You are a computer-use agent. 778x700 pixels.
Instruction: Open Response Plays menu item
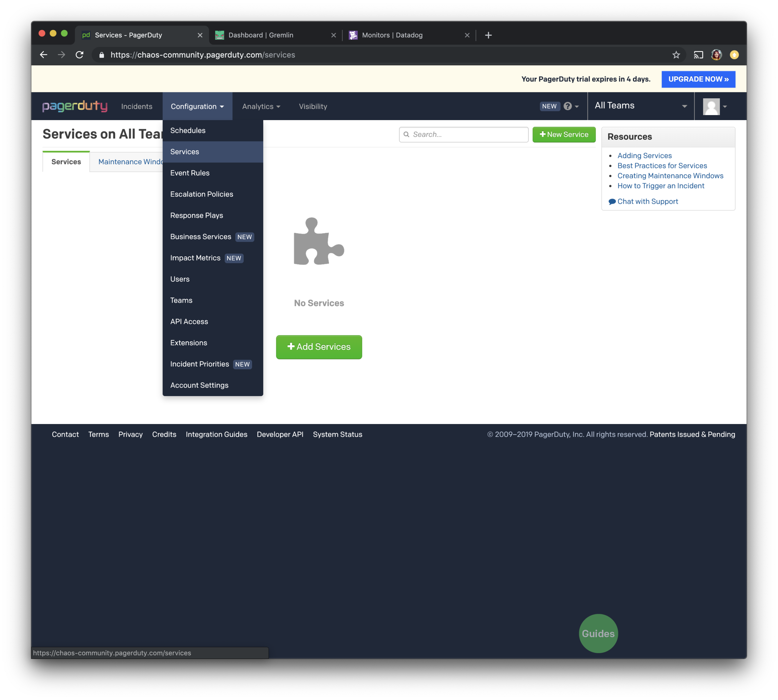pyautogui.click(x=213, y=215)
